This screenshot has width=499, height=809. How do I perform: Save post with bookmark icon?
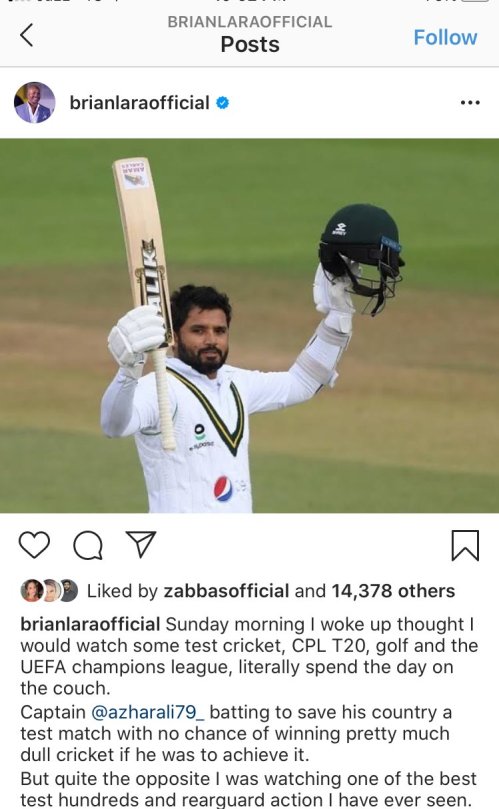(465, 545)
